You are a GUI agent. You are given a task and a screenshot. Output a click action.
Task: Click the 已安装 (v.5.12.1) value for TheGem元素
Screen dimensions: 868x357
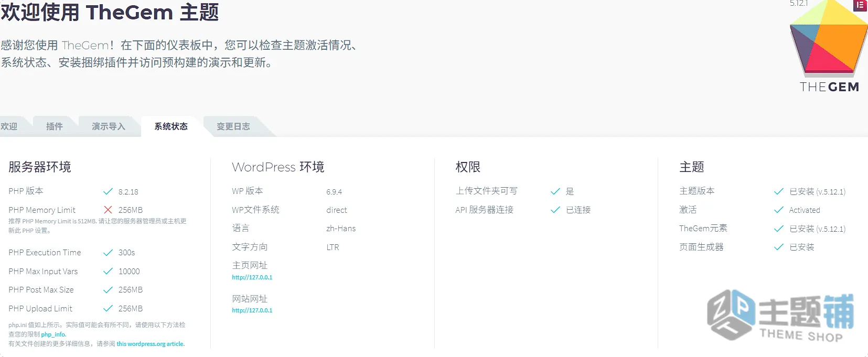(818, 229)
